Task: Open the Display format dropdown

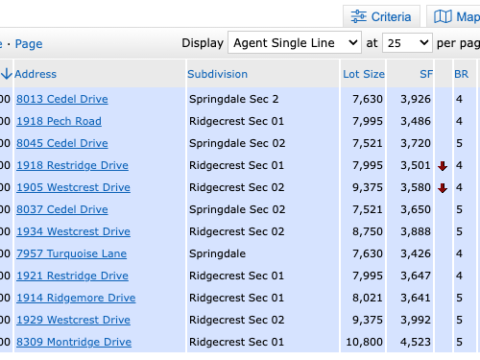Action: click(295, 43)
